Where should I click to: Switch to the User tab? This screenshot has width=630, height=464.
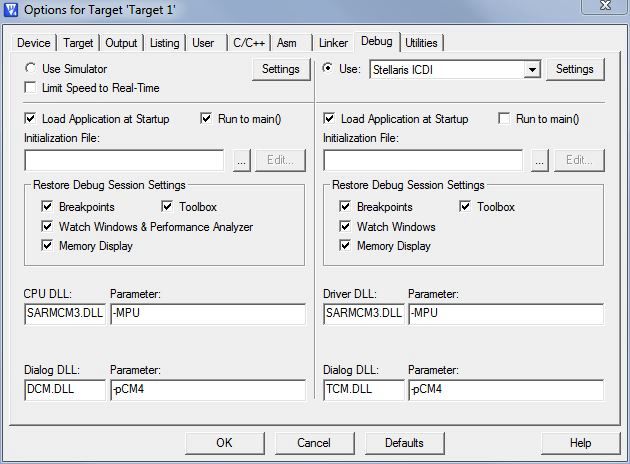pyautogui.click(x=203, y=43)
